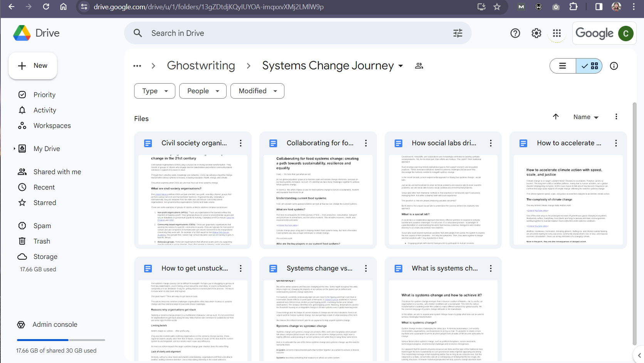644x363 pixels.
Task: Open more actions for Systems change vs
Action: (x=366, y=268)
